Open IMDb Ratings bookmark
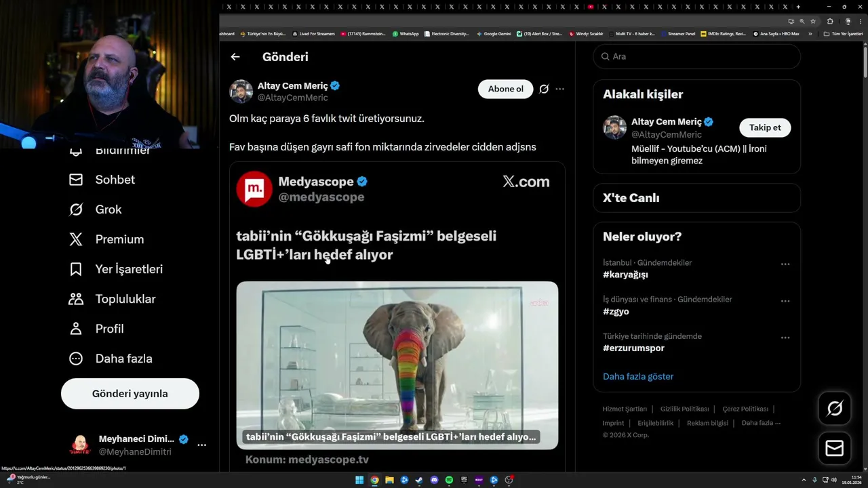Screen dimensions: 868x488 pos(724,33)
